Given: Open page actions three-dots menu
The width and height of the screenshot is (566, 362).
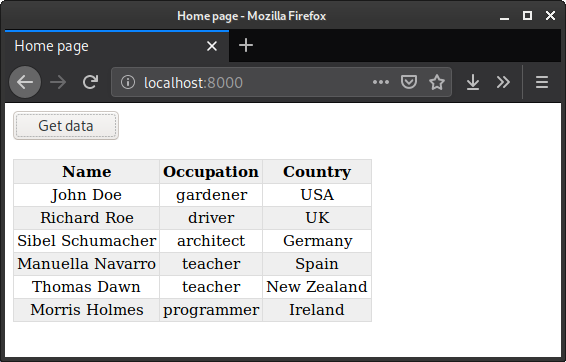Looking at the screenshot, I should click(x=381, y=82).
